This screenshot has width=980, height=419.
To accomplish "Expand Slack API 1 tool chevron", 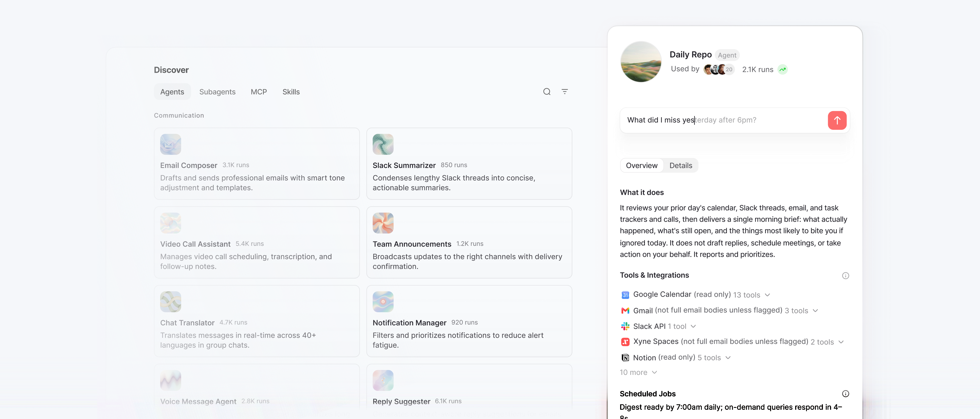I will [693, 326].
